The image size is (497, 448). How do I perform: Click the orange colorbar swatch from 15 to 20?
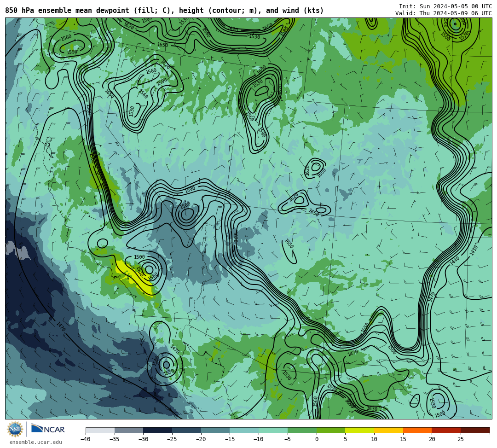click(x=417, y=430)
